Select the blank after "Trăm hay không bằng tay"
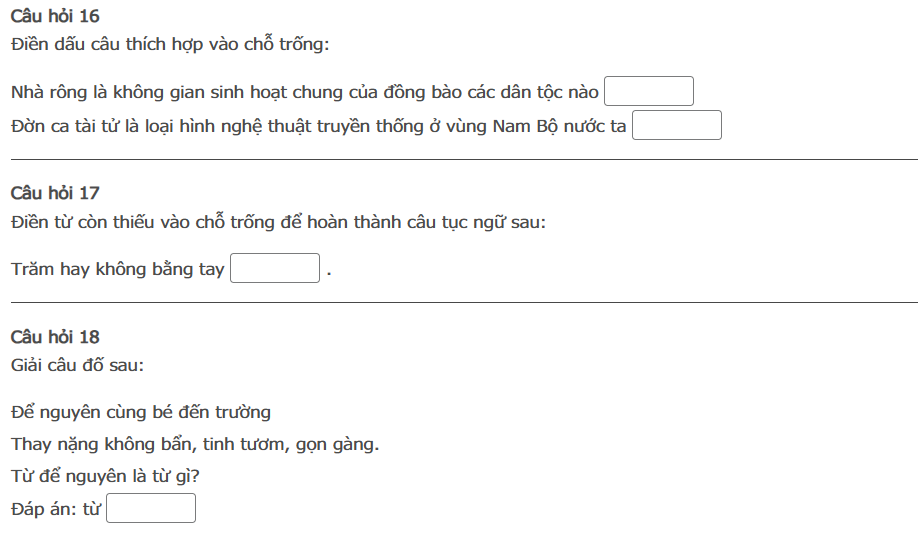This screenshot has height=533, width=918. (274, 269)
